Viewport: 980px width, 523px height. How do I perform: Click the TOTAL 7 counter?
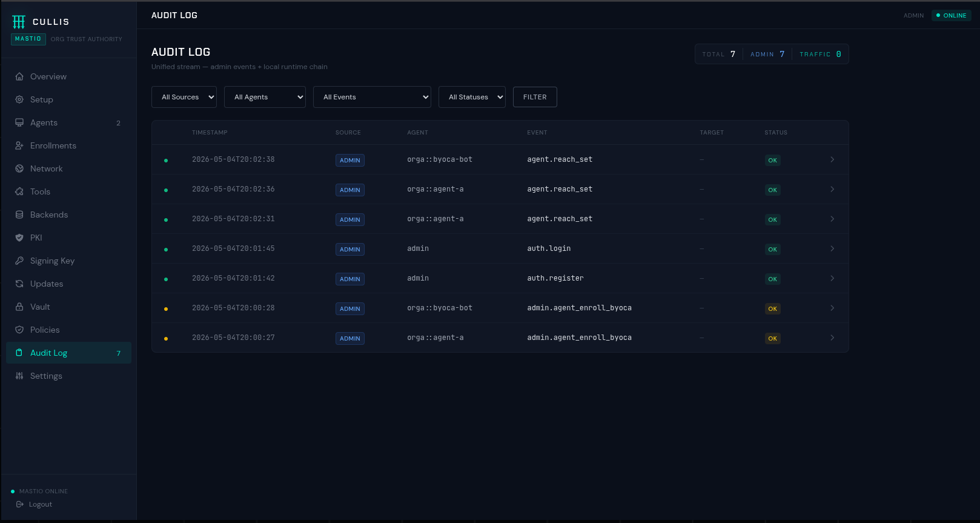[x=719, y=54]
